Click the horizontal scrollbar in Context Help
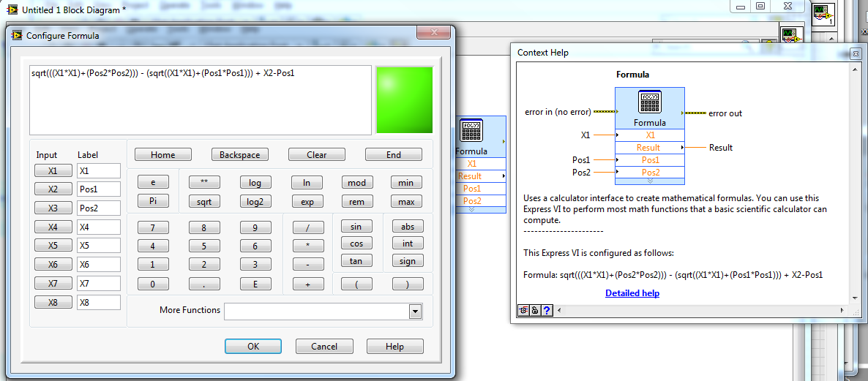The height and width of the screenshot is (381, 868). [701, 310]
